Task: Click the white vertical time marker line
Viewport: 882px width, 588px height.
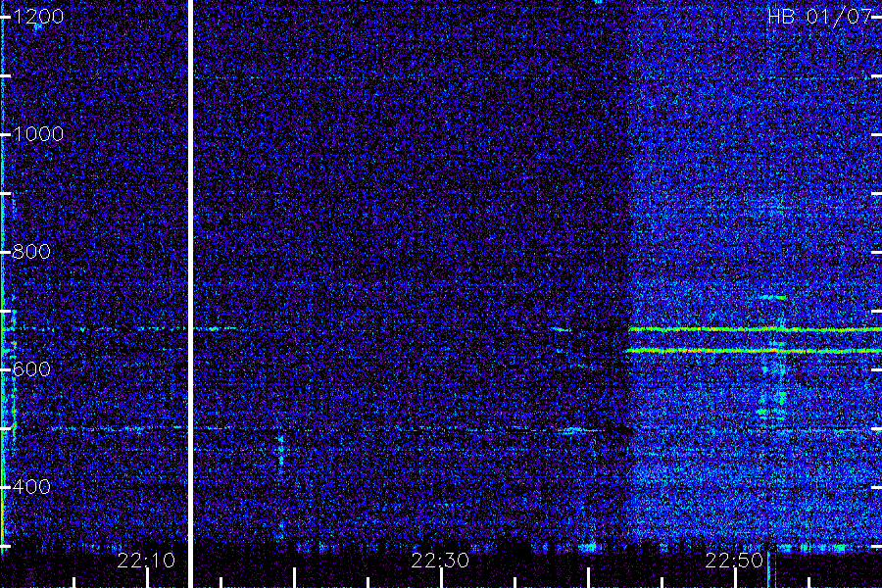Action: point(190,294)
